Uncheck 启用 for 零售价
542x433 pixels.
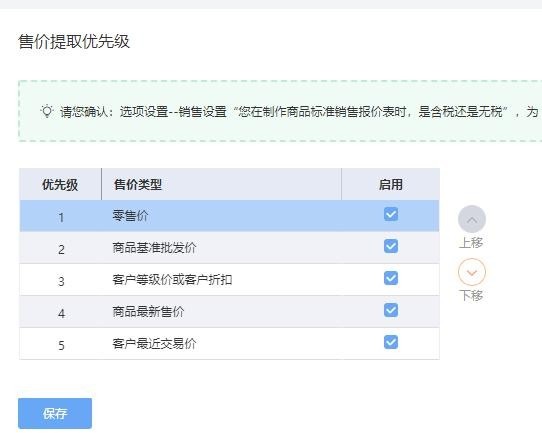pos(391,214)
